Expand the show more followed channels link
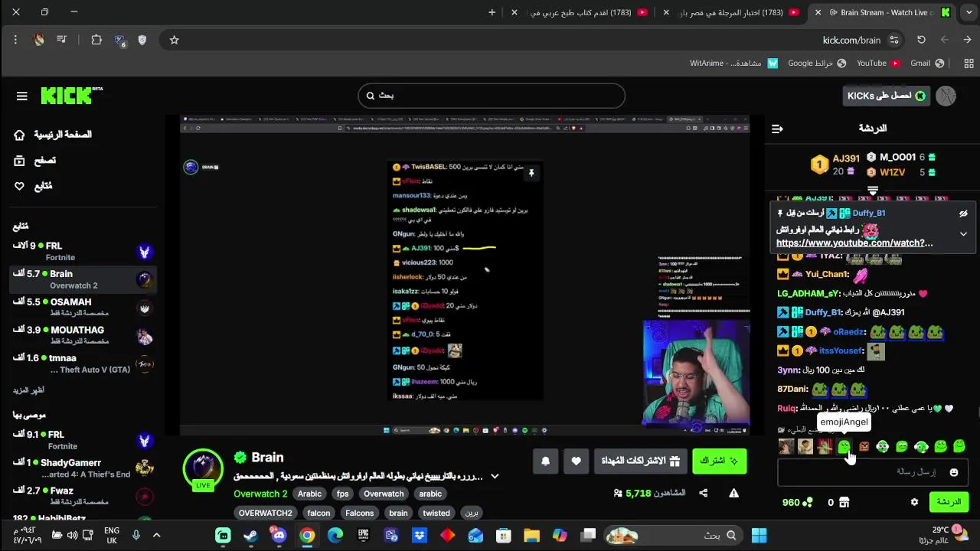This screenshot has width=980, height=551. (28, 390)
